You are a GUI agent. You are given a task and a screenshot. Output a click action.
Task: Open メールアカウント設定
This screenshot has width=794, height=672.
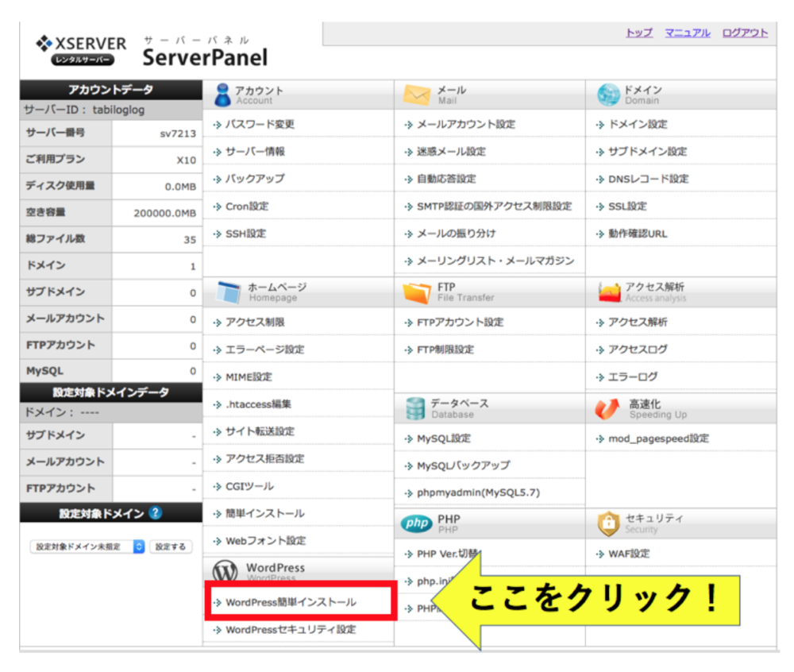click(466, 124)
